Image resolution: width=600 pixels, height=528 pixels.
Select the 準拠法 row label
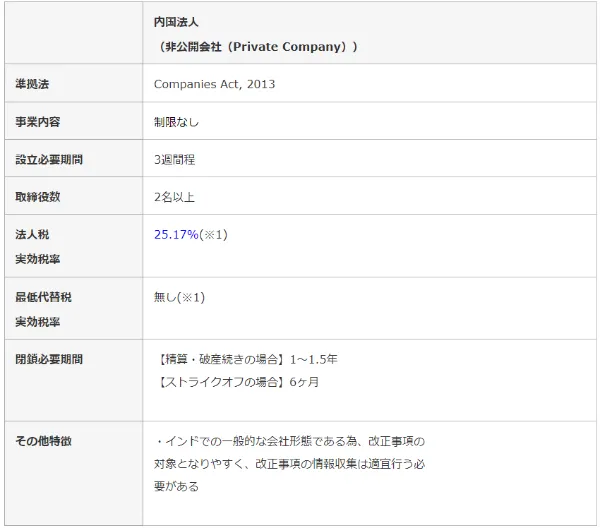[32, 84]
